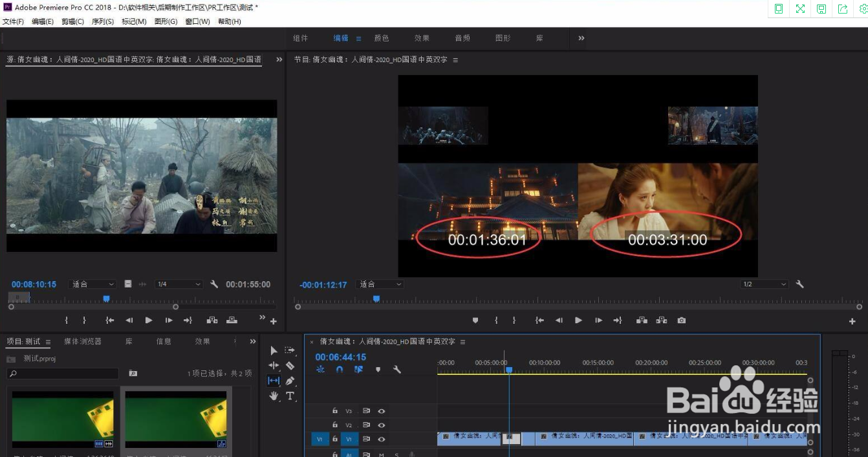Select the Slip tool
868x457 pixels.
pos(274,381)
